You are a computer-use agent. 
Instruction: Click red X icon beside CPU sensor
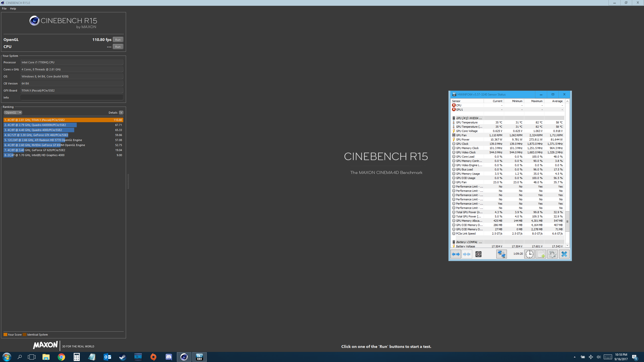pos(454,105)
